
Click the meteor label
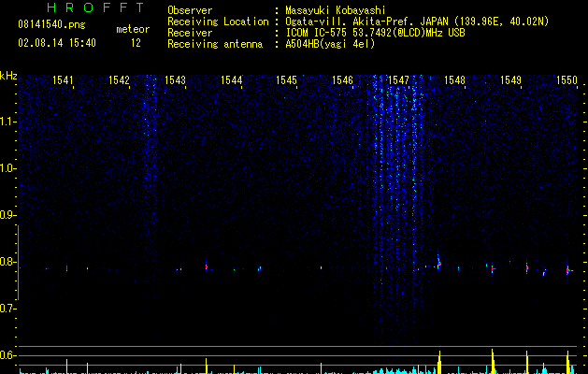pos(133,29)
